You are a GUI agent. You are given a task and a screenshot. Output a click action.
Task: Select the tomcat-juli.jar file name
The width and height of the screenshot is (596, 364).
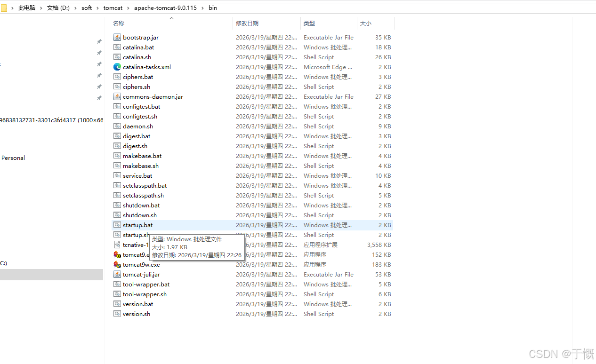(141, 274)
